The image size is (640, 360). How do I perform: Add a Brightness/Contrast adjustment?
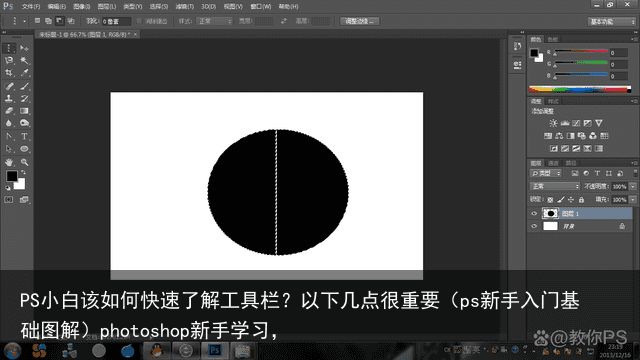click(553, 123)
